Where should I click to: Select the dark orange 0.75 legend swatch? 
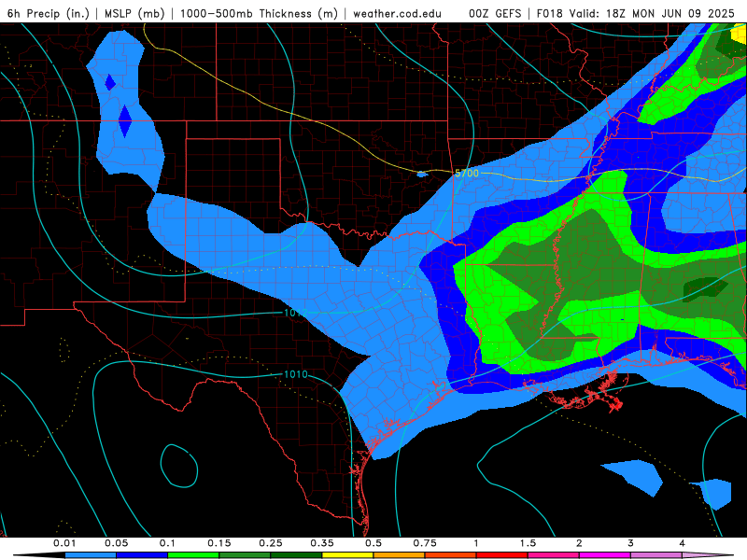(x=451, y=555)
